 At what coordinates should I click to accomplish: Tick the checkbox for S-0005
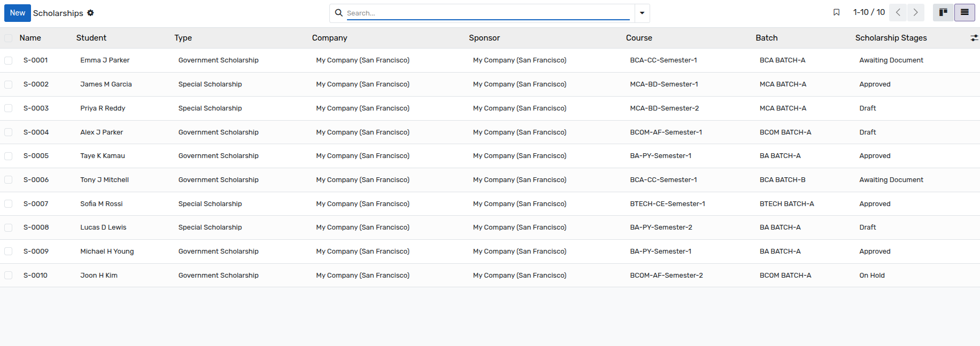pos(8,156)
